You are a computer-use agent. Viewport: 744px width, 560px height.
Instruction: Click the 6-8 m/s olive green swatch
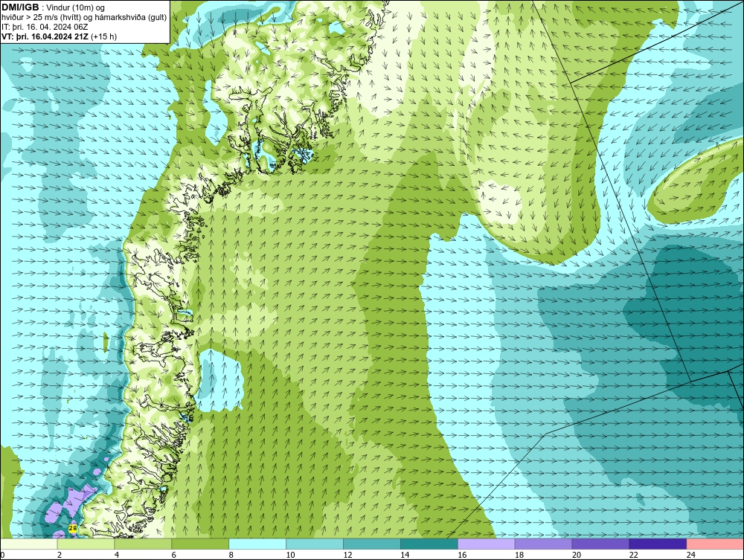200,544
